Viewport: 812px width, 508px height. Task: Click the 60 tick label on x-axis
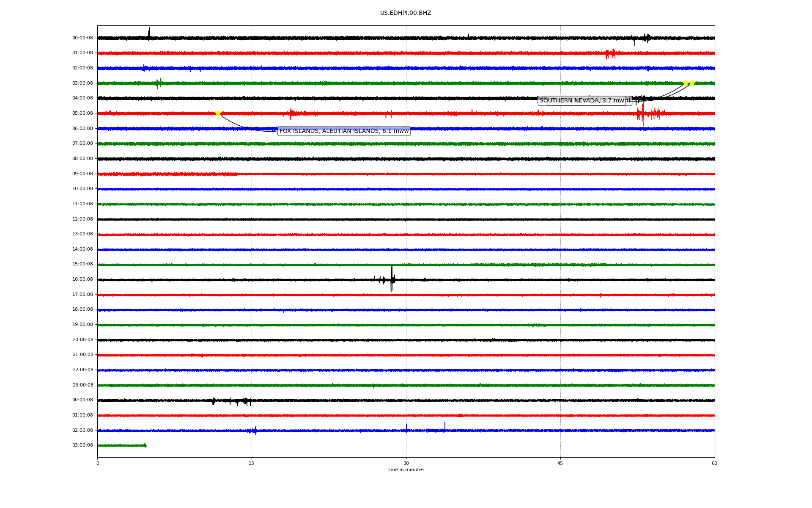pyautogui.click(x=714, y=463)
